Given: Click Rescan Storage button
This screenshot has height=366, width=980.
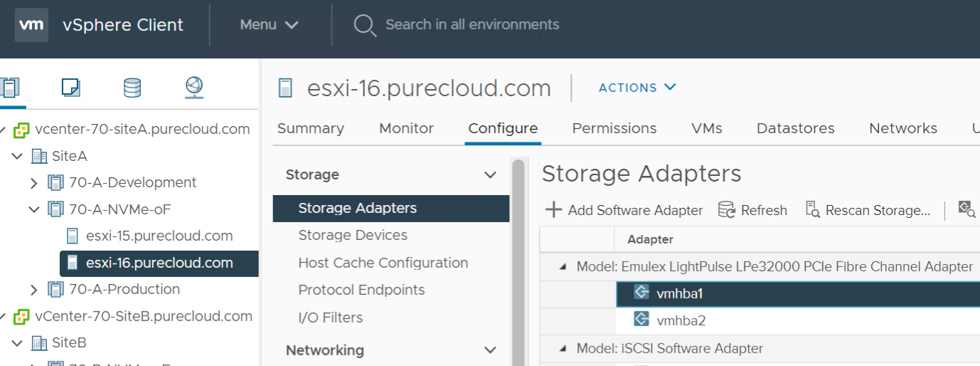Looking at the screenshot, I should click(868, 210).
